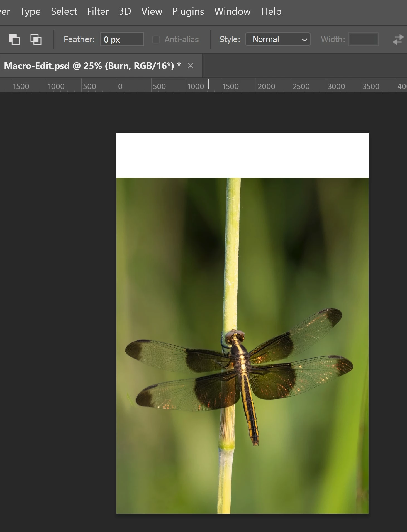Click the chevron arrow in Style dropdown
This screenshot has width=407, height=532.
304,40
